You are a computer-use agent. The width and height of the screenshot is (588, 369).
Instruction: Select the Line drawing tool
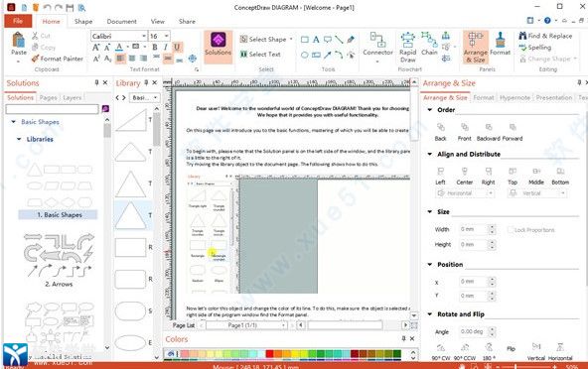(339, 40)
